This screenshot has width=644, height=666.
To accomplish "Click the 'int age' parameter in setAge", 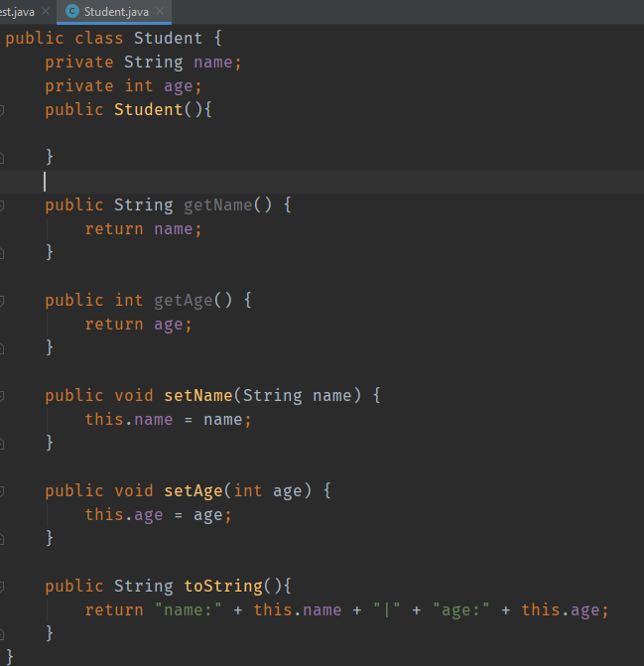I will pos(268,491).
